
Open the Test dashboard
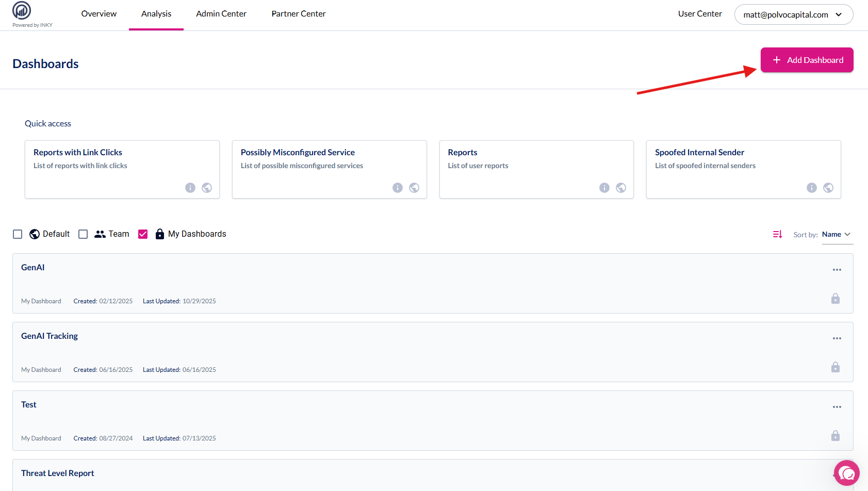pyautogui.click(x=433, y=420)
